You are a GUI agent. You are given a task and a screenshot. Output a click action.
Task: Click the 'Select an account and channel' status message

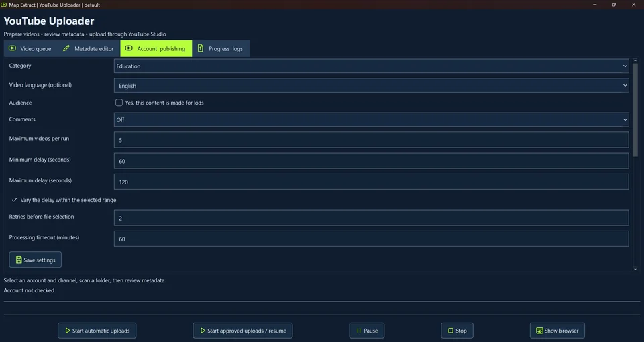point(85,280)
